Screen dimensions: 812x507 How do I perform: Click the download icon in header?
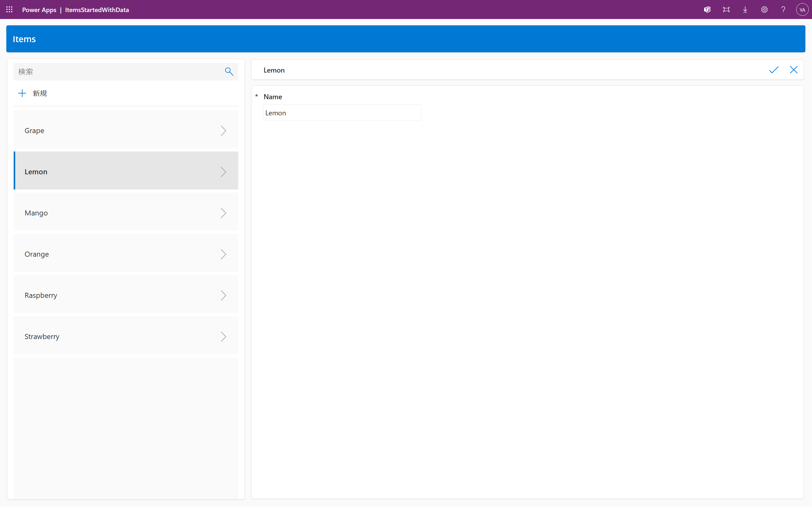pos(745,10)
